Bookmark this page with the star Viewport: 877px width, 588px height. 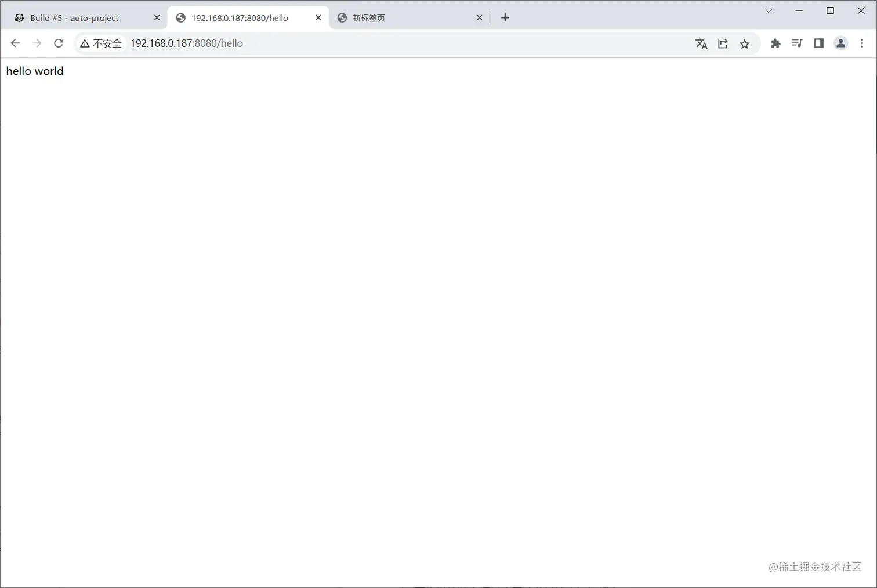(x=745, y=43)
